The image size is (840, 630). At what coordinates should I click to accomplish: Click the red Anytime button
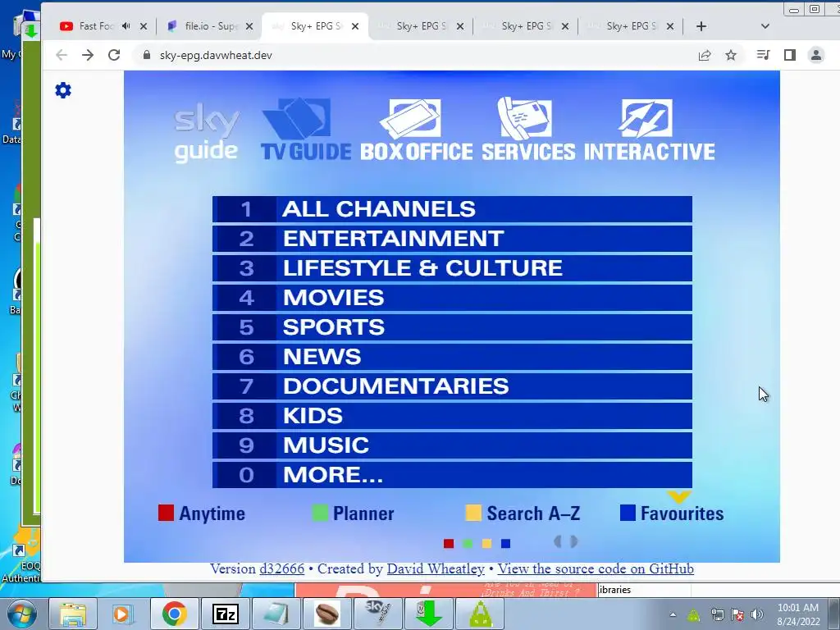202,514
